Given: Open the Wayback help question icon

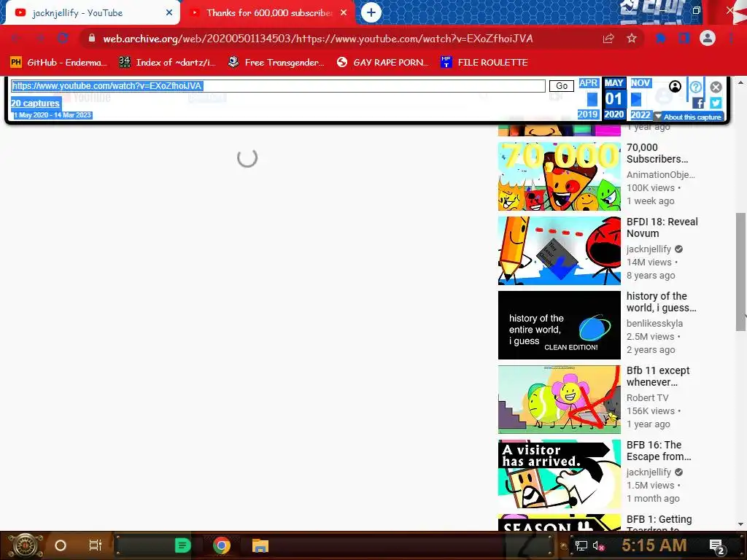Looking at the screenshot, I should pyautogui.click(x=695, y=87).
